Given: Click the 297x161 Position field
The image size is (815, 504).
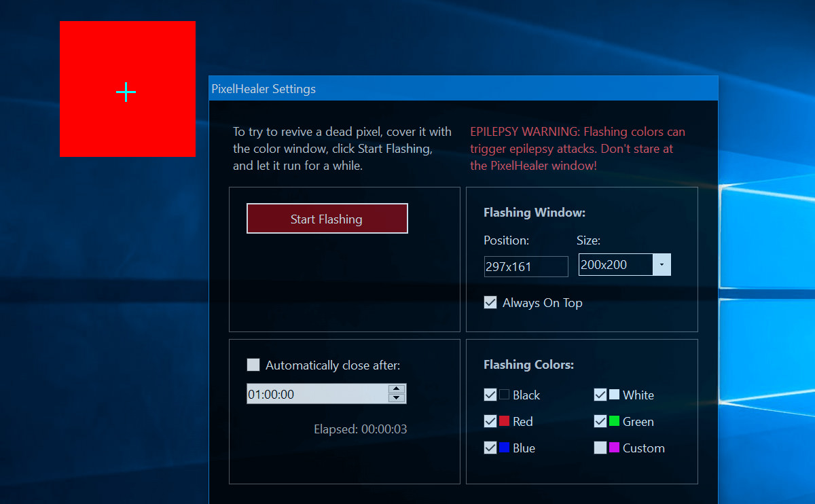Looking at the screenshot, I should [x=526, y=266].
